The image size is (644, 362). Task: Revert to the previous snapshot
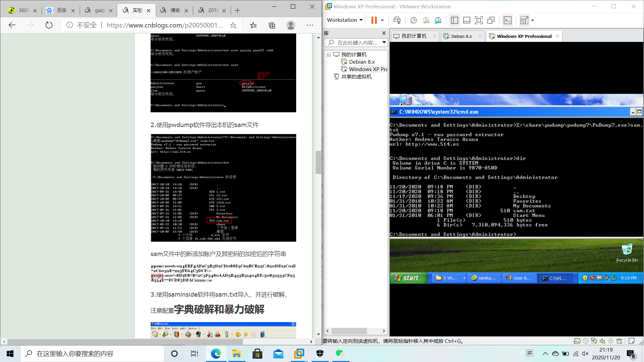click(x=426, y=20)
